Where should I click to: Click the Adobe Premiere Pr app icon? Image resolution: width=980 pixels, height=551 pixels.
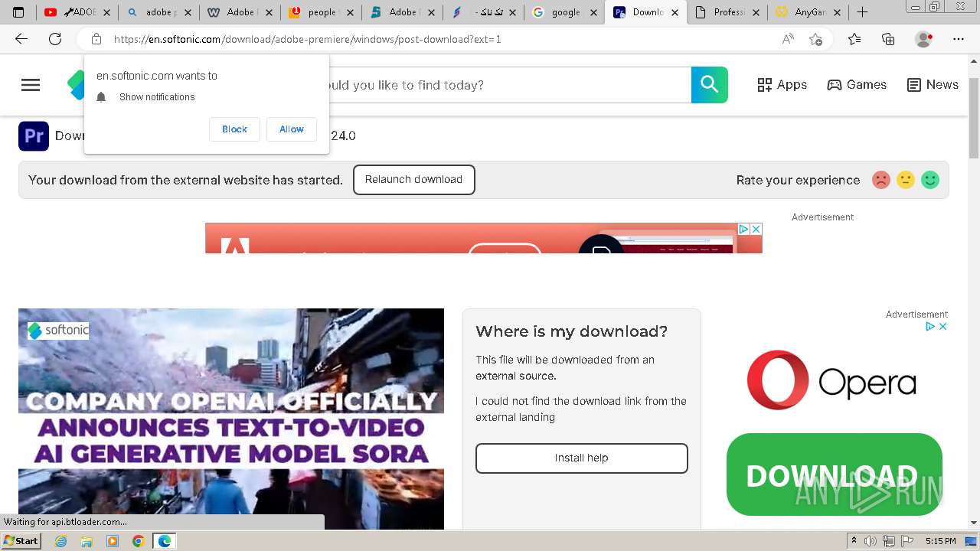click(34, 136)
